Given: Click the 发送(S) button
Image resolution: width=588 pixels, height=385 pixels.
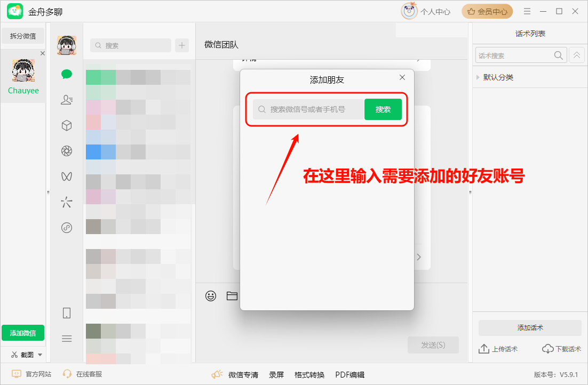Looking at the screenshot, I should coord(433,345).
